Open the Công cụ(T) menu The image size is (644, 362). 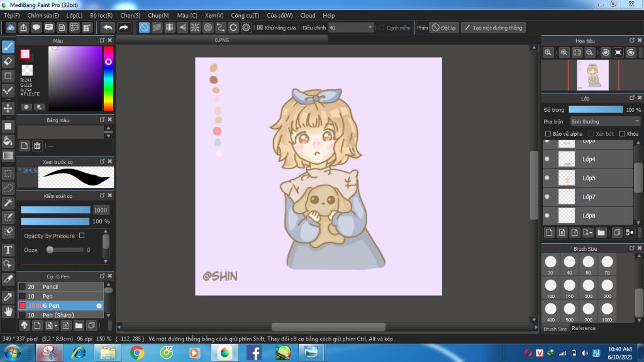[x=245, y=15]
